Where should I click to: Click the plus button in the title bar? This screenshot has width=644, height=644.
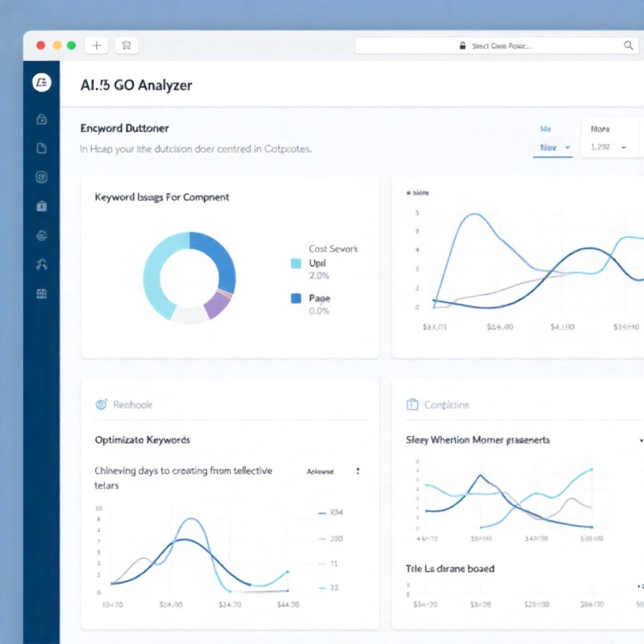point(96,45)
